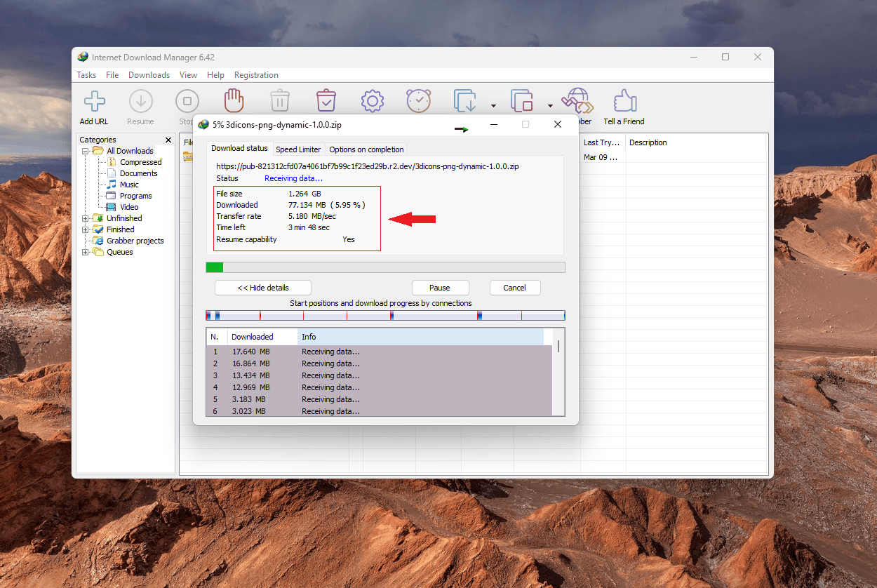Click the Add URL icon

point(93,100)
